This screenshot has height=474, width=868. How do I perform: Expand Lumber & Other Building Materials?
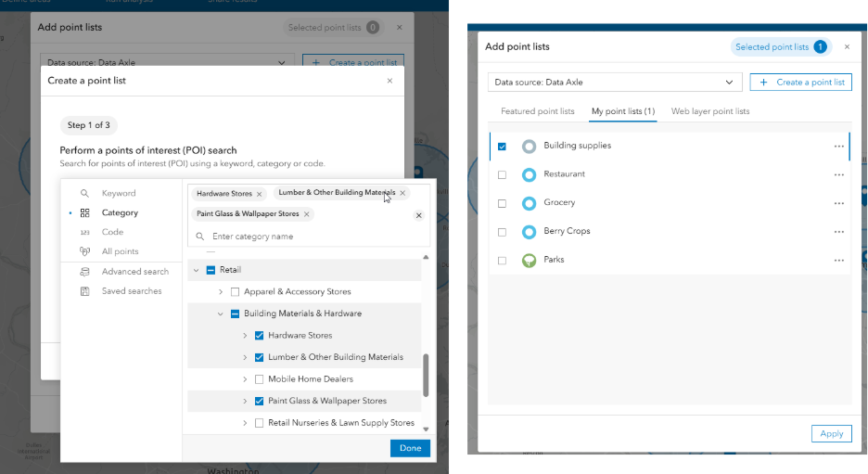tap(245, 358)
